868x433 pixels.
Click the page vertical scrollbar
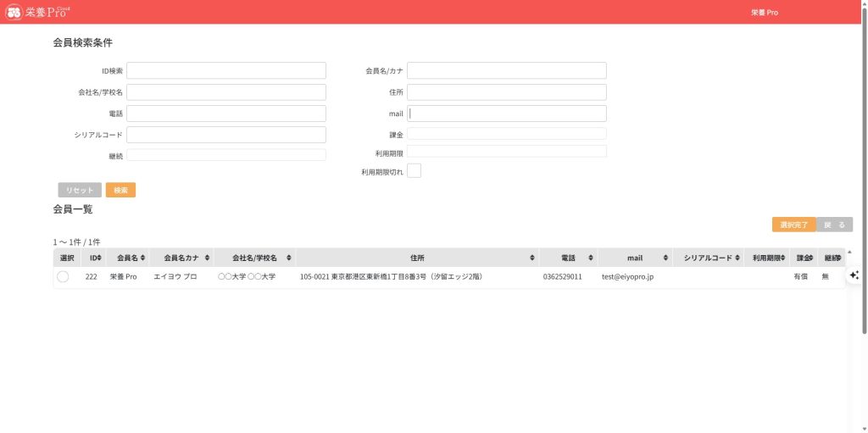[x=864, y=169]
